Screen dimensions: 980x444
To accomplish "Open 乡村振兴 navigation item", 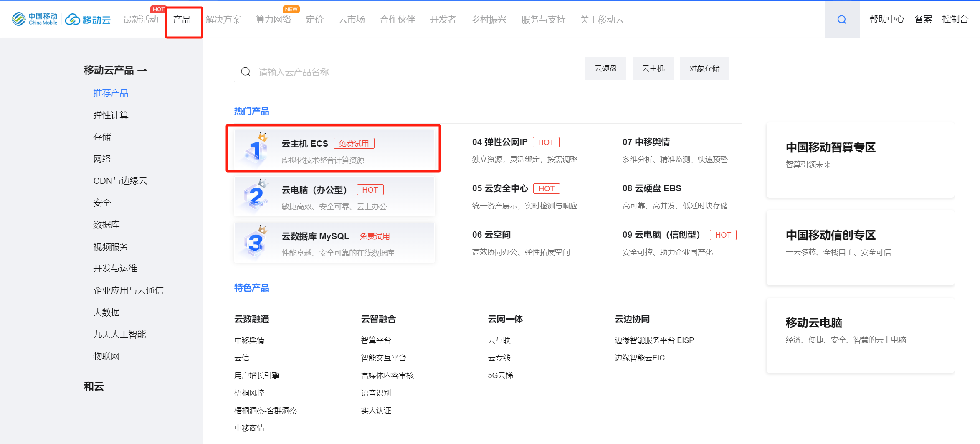I will pos(489,20).
